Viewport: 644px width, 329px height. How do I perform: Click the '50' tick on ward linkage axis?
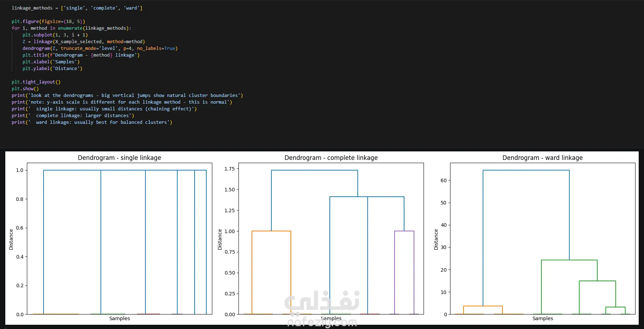443,203
